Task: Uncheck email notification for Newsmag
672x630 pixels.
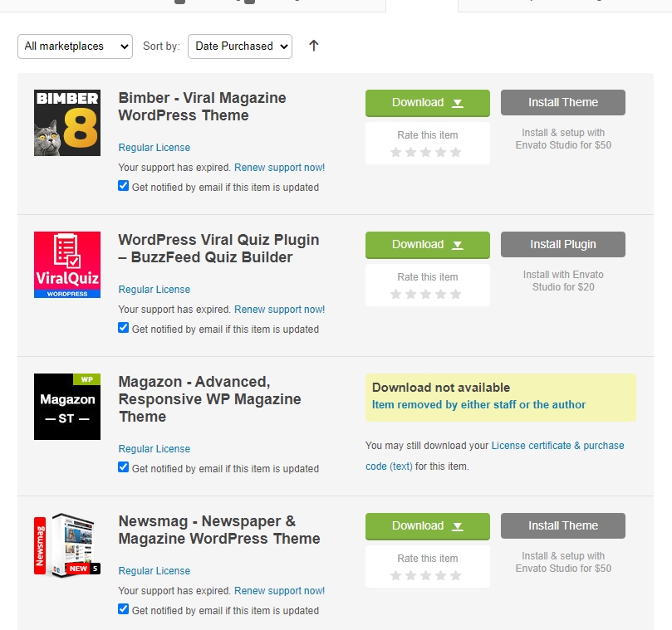Action: coord(124,609)
